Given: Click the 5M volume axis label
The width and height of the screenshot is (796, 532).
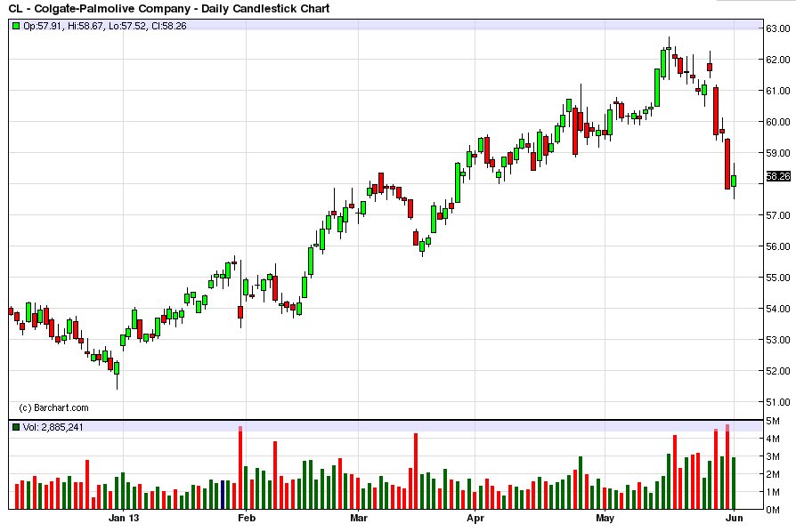Looking at the screenshot, I should (x=773, y=421).
